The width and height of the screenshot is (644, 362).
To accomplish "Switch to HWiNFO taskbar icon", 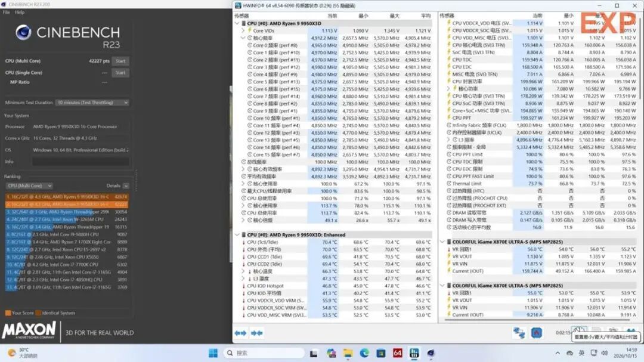I will point(414,353).
